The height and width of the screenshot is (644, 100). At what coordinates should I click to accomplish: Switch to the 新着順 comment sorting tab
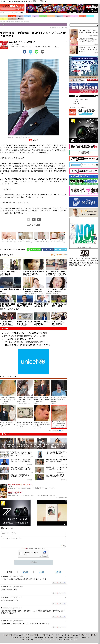pos(26,572)
